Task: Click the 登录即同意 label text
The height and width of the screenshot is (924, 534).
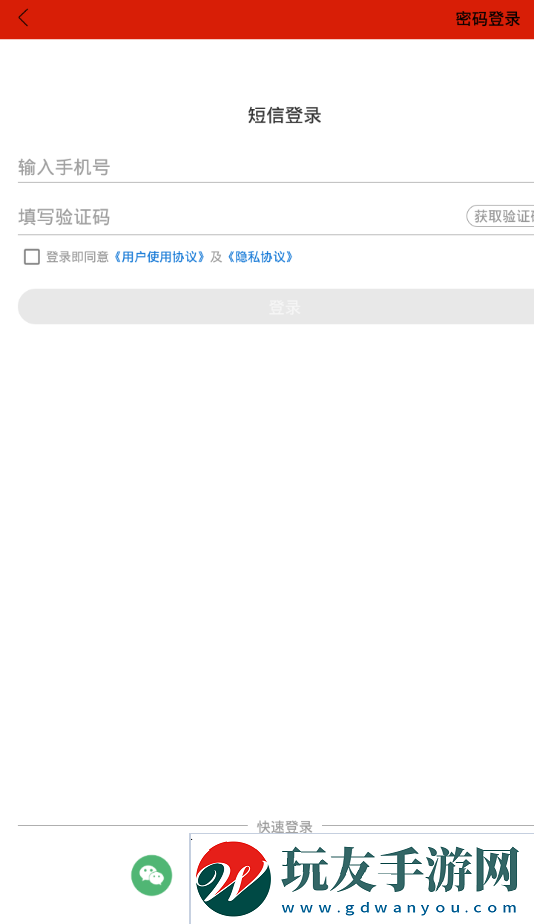Action: point(77,257)
